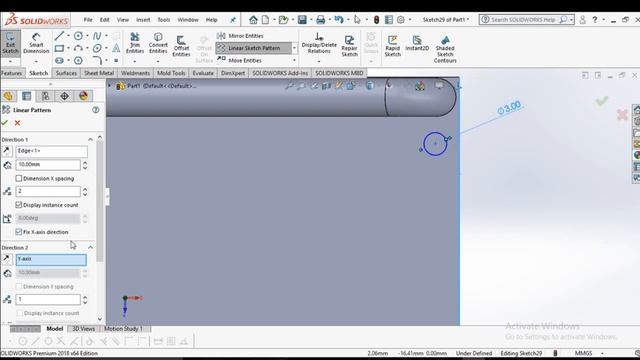Confirm sketch with corner green checkmark
640x360 pixels.
pyautogui.click(x=602, y=100)
